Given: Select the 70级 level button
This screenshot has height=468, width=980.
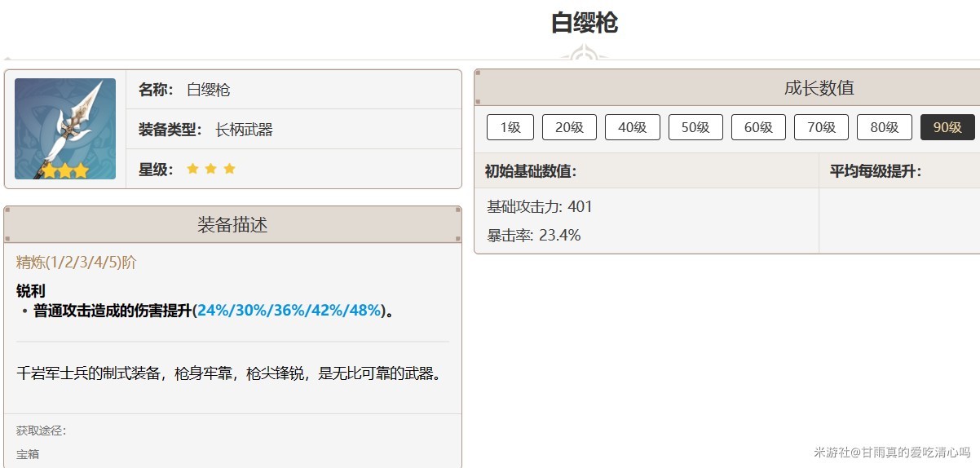Looking at the screenshot, I should (x=821, y=127).
